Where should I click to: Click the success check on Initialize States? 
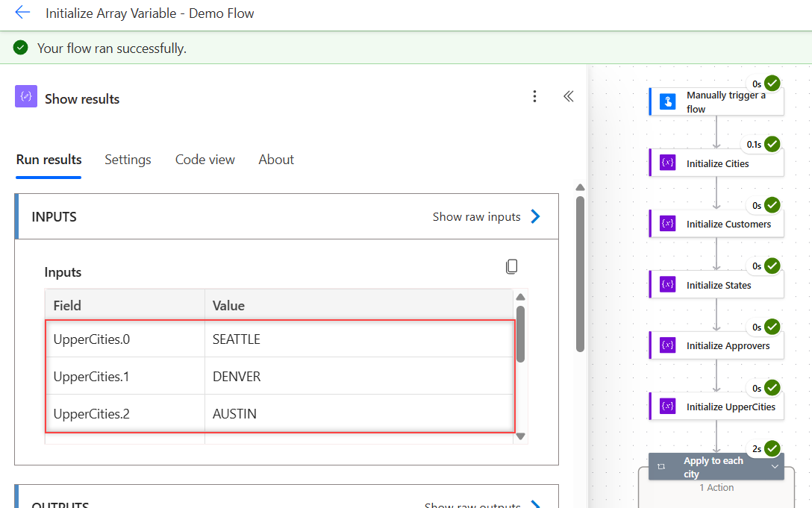772,266
